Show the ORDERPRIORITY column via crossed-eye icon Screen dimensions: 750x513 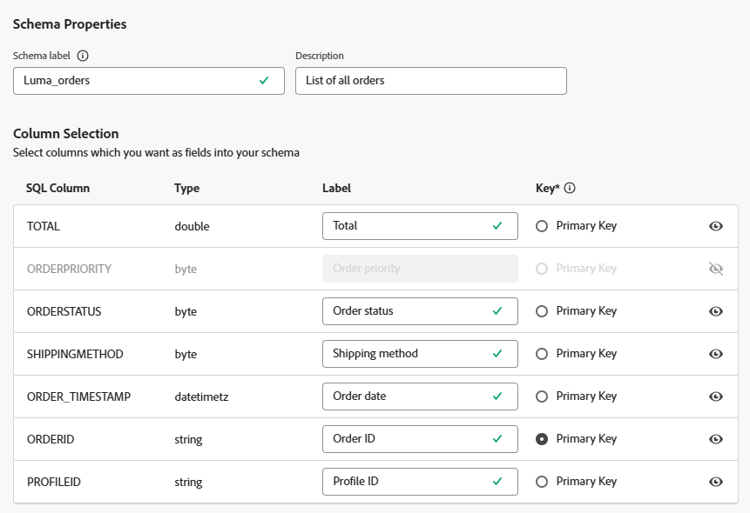[x=716, y=269]
